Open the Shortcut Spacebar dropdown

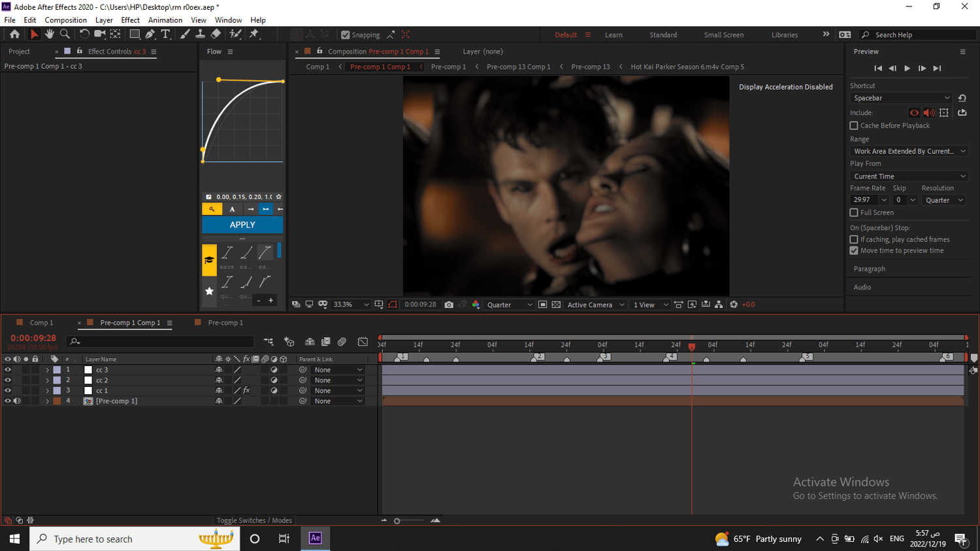902,98
